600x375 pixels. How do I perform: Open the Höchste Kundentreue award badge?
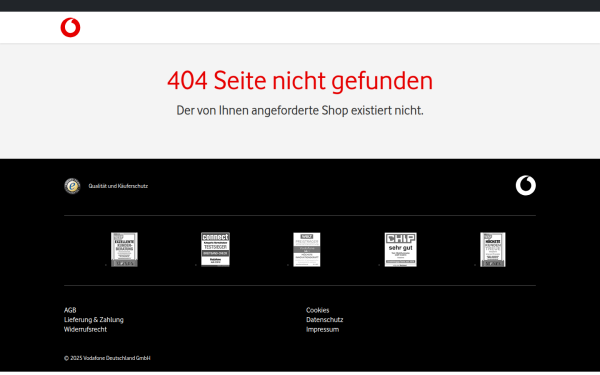pyautogui.click(x=493, y=249)
